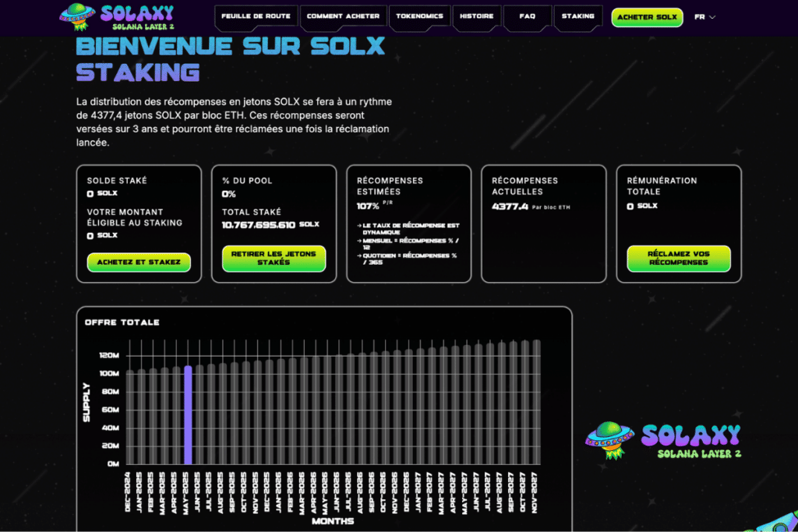Click the Solaxy UFO logo in header
The width and height of the screenshot is (798, 532).
pyautogui.click(x=77, y=16)
